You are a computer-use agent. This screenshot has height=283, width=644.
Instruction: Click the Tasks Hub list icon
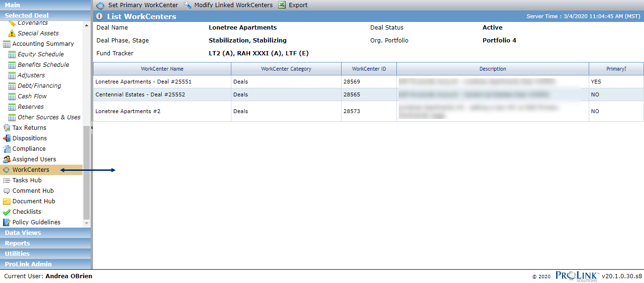click(x=7, y=180)
